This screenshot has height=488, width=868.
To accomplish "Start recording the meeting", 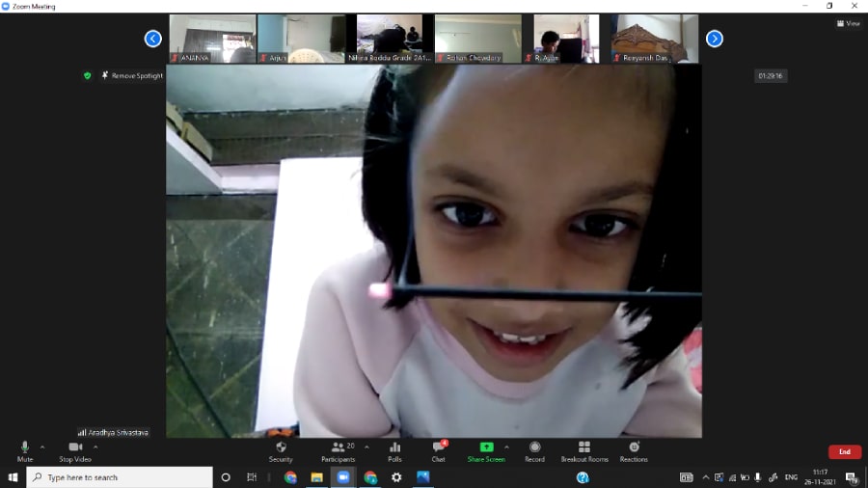I will coord(534,448).
